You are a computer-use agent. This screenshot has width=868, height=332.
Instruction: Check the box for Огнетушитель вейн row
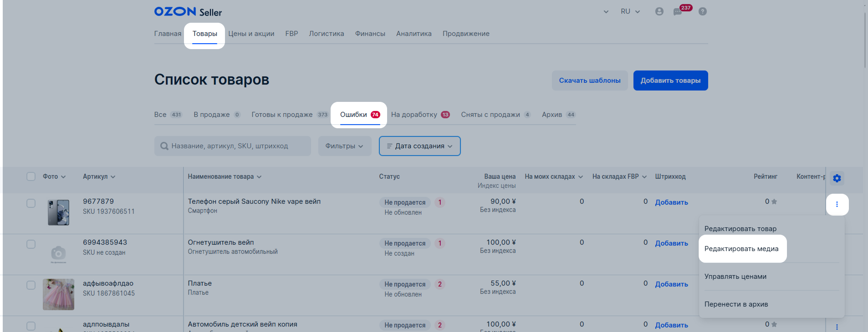click(31, 244)
